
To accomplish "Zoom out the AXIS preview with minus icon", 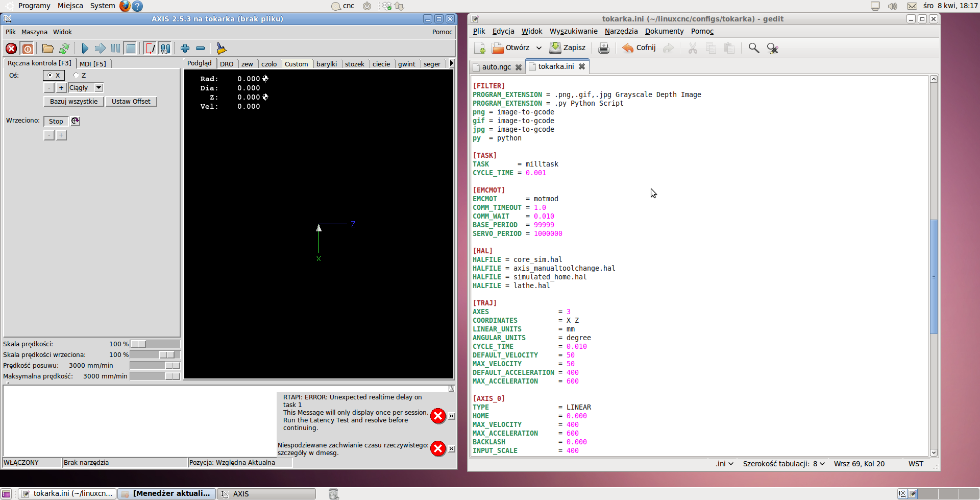I will [x=200, y=49].
